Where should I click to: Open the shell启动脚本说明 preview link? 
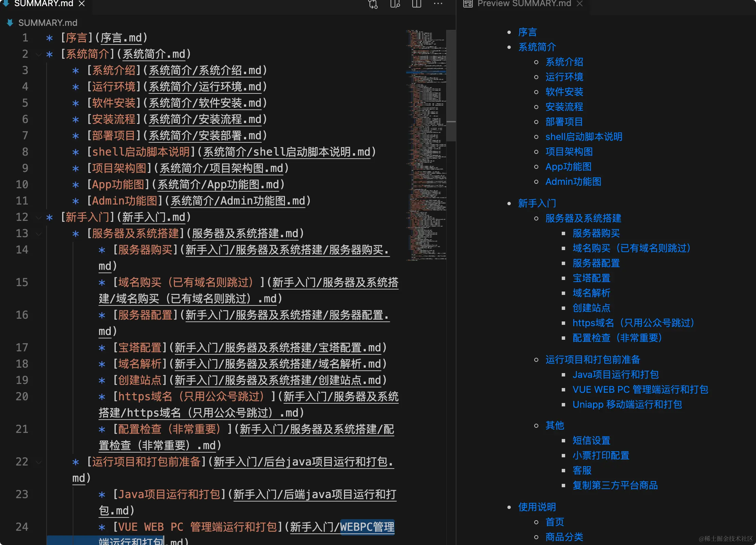tap(583, 137)
